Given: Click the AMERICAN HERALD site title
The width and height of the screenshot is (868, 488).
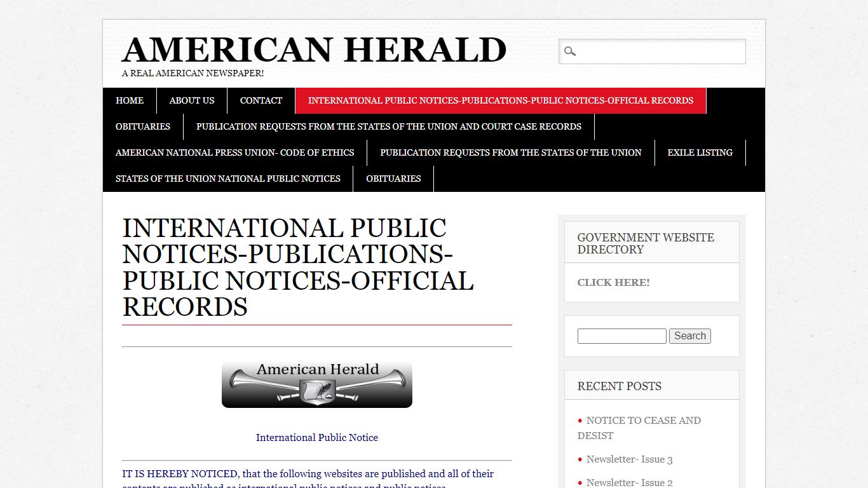Looking at the screenshot, I should coord(315,50).
